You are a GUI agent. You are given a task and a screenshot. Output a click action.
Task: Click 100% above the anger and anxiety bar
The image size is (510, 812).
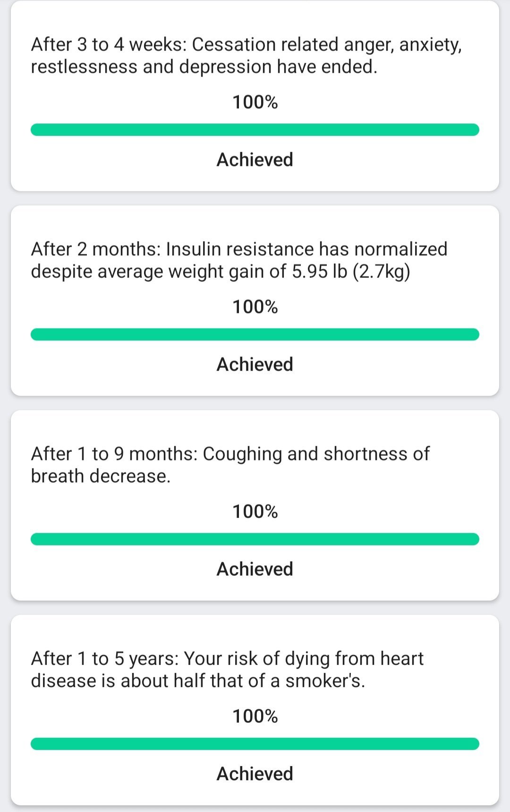click(x=255, y=102)
